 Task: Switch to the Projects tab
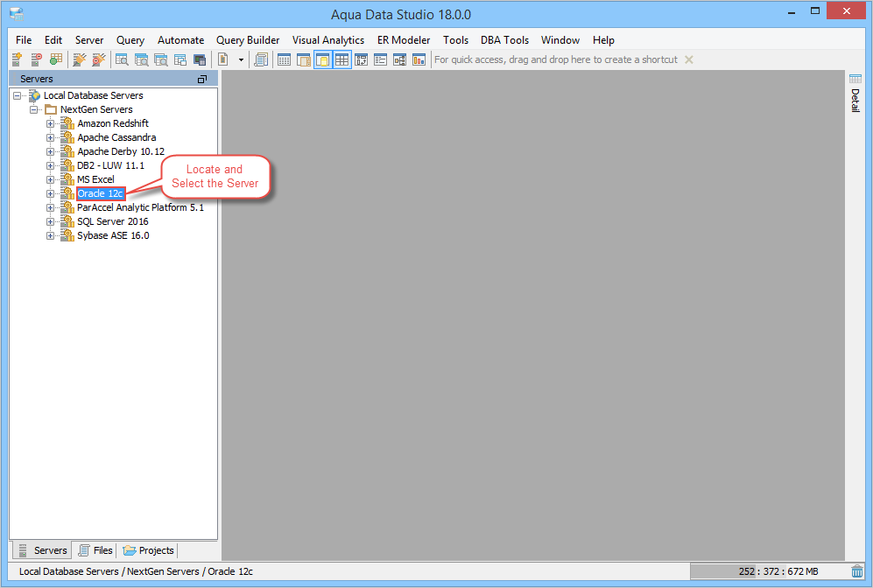coord(148,550)
